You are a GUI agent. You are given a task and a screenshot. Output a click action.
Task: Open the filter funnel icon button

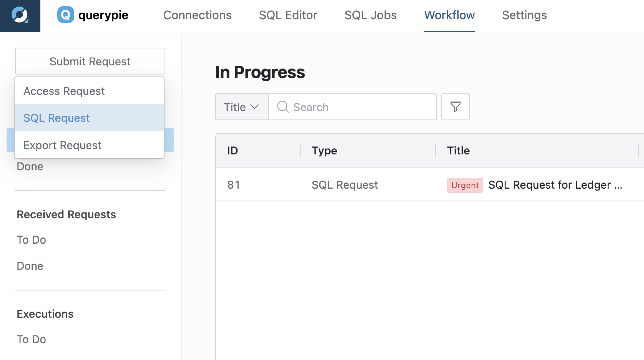tap(456, 107)
